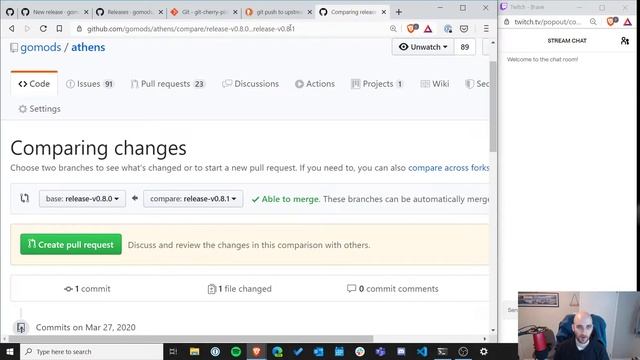The image size is (640, 360).
Task: Open the repository Wiki tab
Action: (435, 84)
